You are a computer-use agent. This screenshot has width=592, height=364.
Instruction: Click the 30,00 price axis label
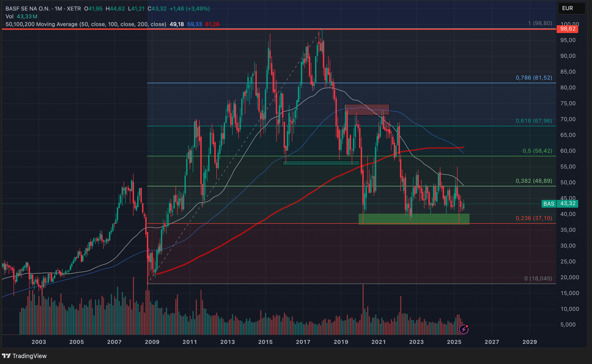point(568,246)
